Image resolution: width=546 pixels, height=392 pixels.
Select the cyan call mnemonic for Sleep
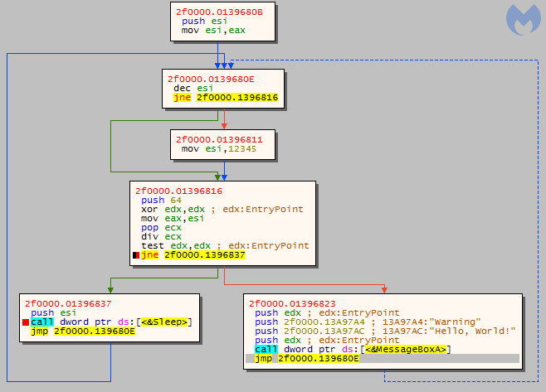(x=41, y=322)
